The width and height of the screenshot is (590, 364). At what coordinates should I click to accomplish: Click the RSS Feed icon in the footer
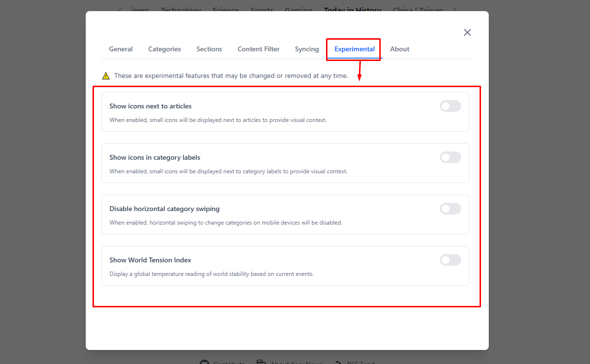click(x=337, y=361)
